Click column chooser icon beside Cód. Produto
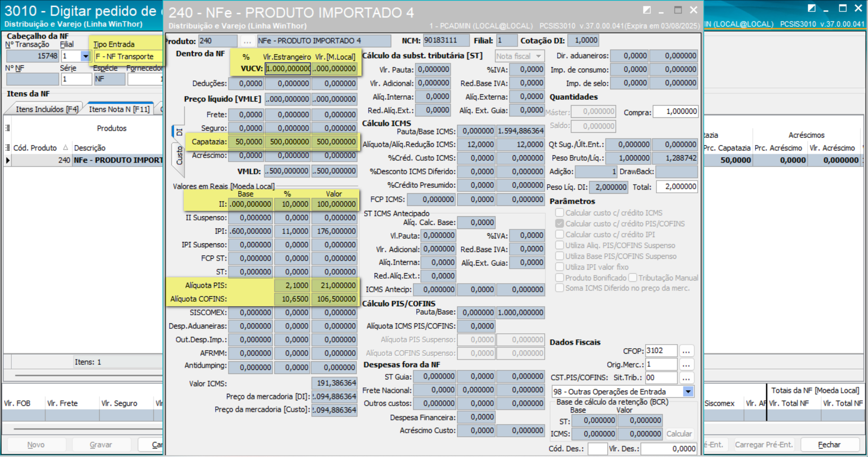Screen dimensions: 868x457 coord(8,148)
